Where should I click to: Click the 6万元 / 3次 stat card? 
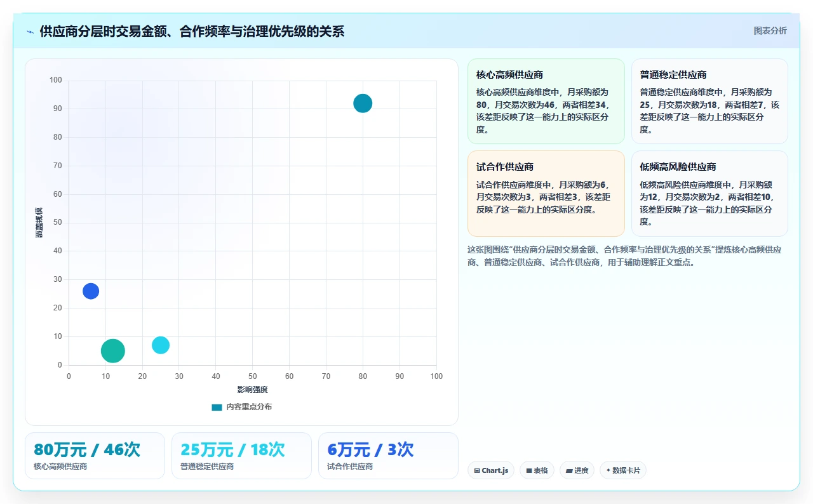click(388, 456)
